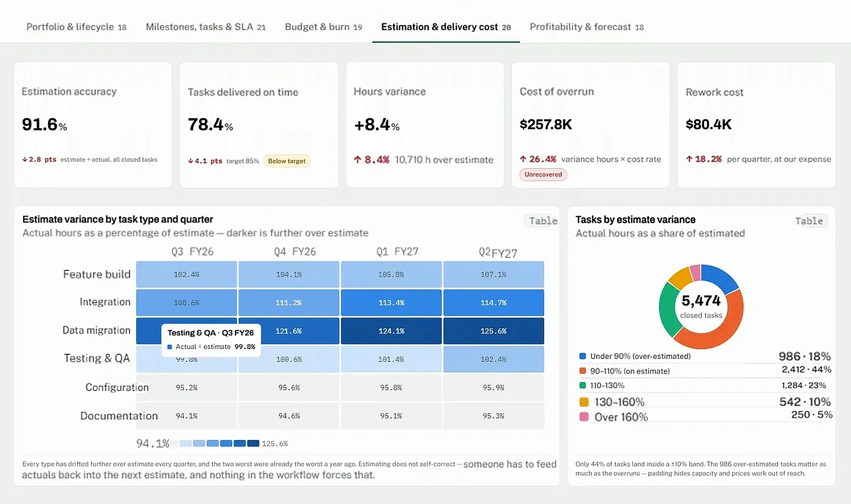Click Testing & QA cell 100.6%
Screen dimensions: 851x504
(x=289, y=359)
